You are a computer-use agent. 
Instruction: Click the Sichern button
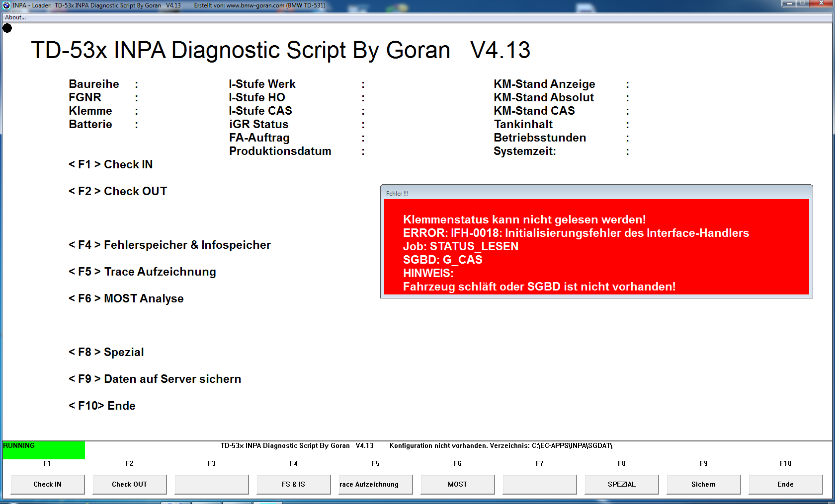[x=704, y=484]
